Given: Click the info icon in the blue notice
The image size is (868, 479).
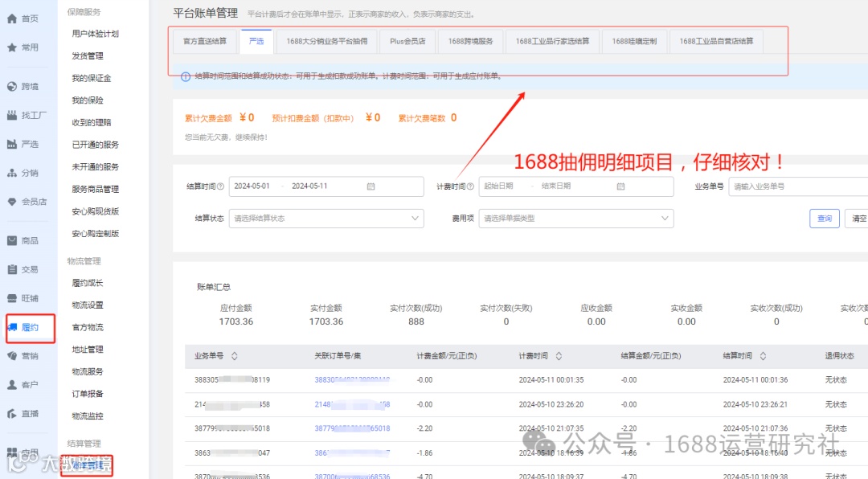Looking at the screenshot, I should tap(186, 76).
